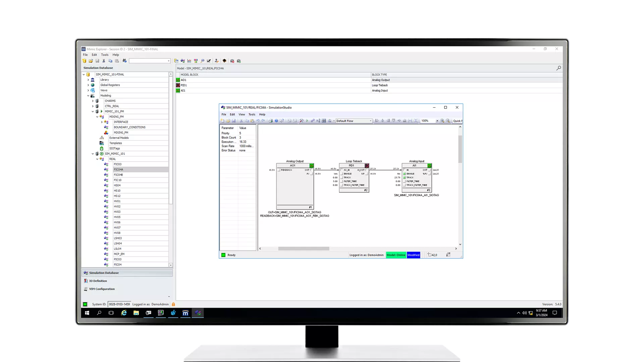The image size is (644, 362).
Task: Open the trend chart icon in Mimic Explorer toolbar
Action: click(189, 61)
